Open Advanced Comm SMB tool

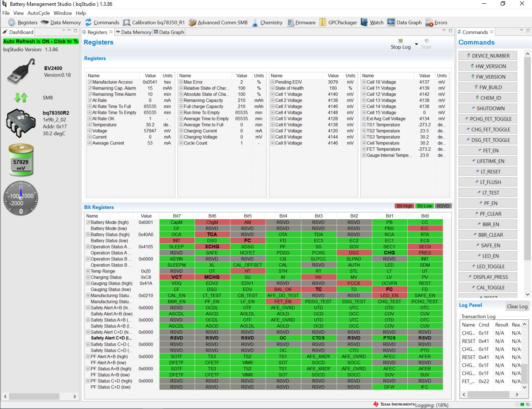coord(218,22)
